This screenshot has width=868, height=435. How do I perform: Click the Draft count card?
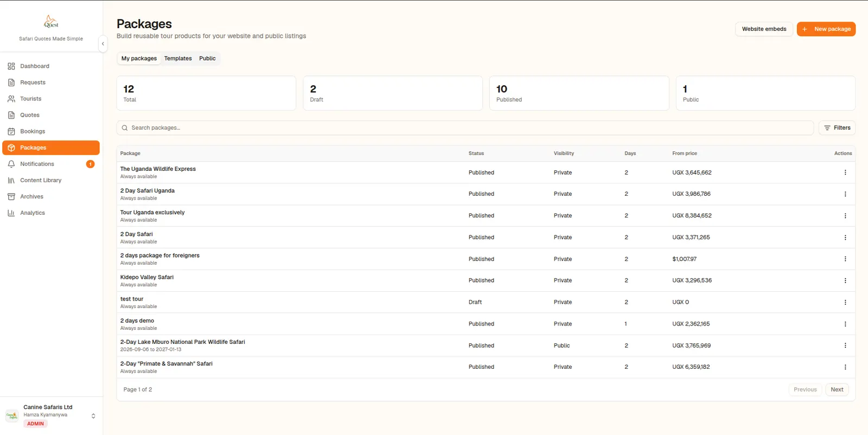coord(393,93)
